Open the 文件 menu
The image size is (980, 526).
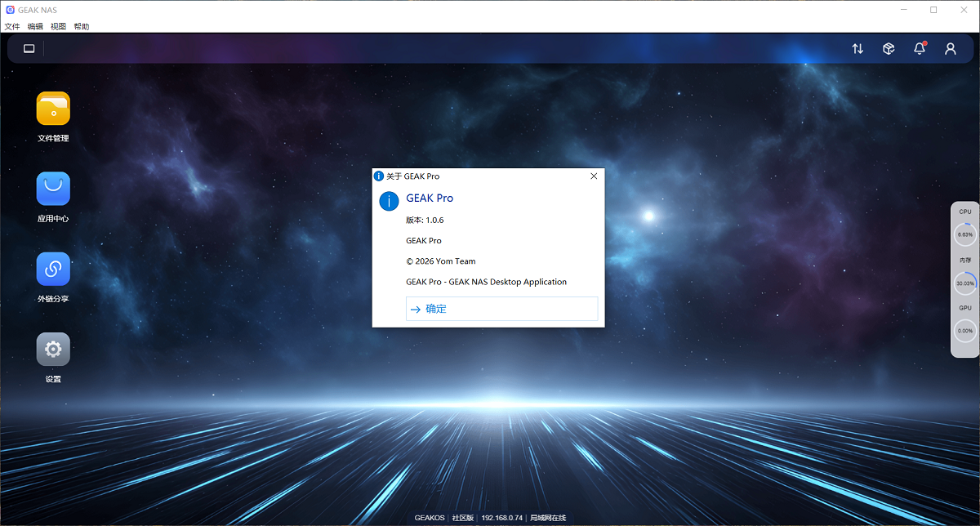[12, 27]
